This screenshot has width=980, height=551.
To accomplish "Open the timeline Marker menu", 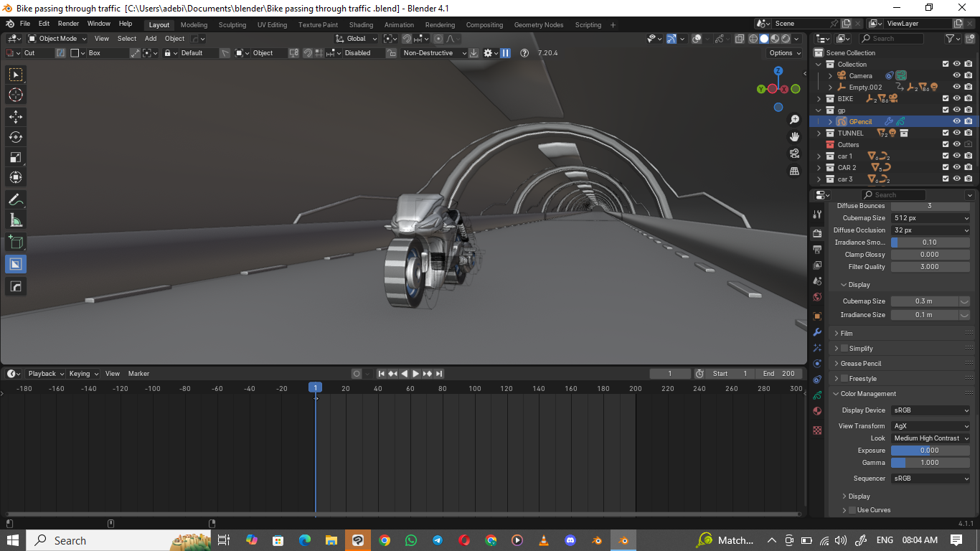I will click(x=138, y=374).
